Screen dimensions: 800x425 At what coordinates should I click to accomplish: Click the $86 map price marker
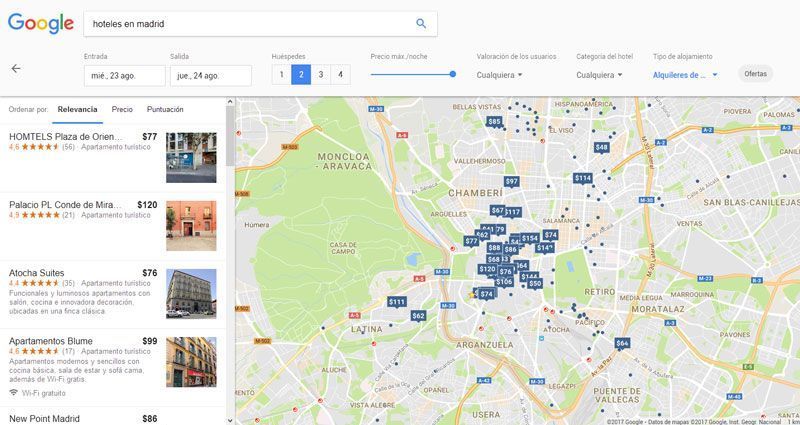coord(510,249)
